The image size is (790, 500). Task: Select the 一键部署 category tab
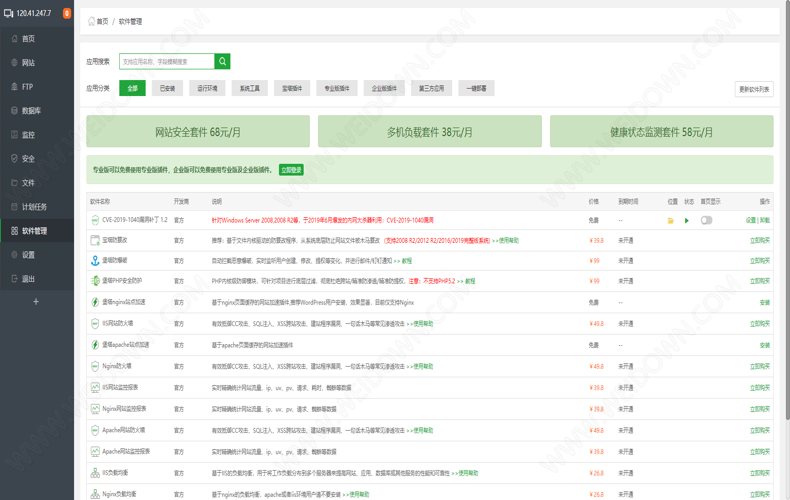pyautogui.click(x=476, y=88)
